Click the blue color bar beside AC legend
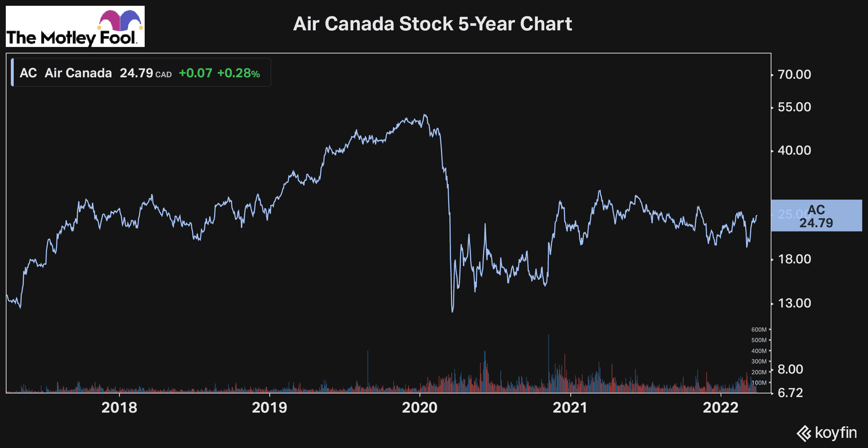The height and width of the screenshot is (448, 868). (x=13, y=73)
